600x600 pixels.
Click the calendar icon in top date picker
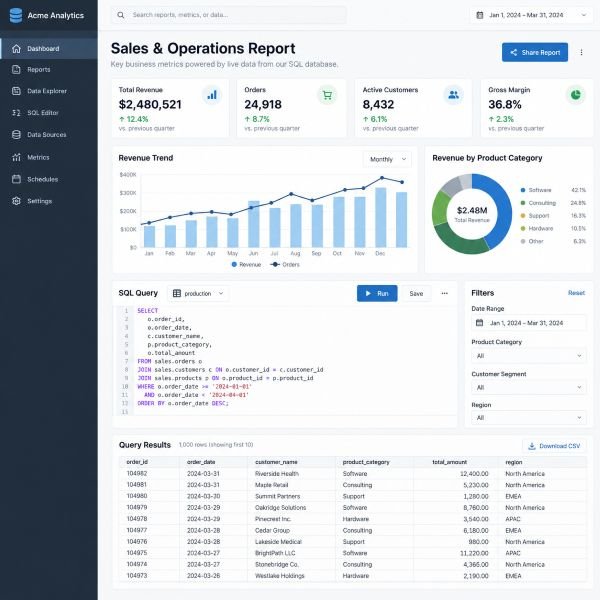coord(479,15)
